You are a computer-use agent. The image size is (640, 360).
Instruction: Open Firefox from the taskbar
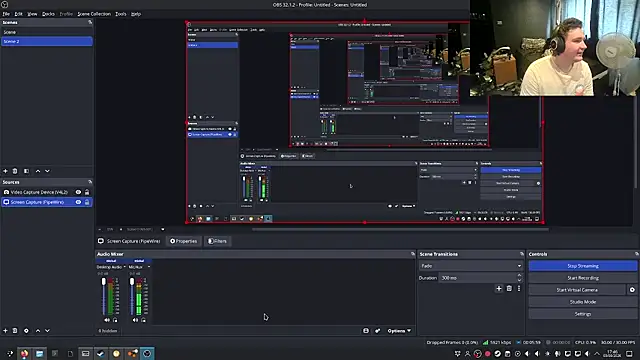point(24,353)
